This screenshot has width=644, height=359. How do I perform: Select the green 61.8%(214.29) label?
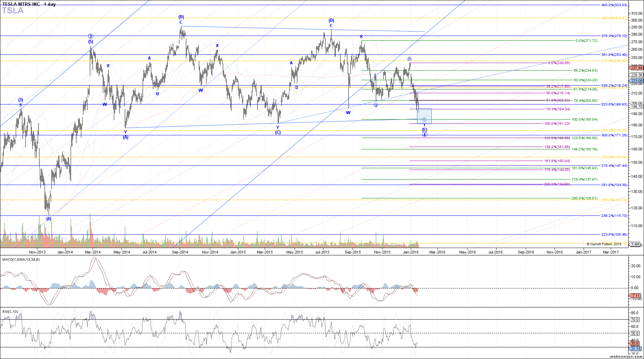coord(585,89)
